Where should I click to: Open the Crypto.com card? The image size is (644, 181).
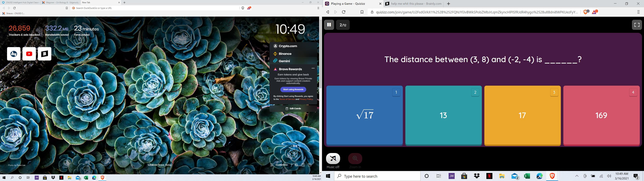pyautogui.click(x=287, y=46)
